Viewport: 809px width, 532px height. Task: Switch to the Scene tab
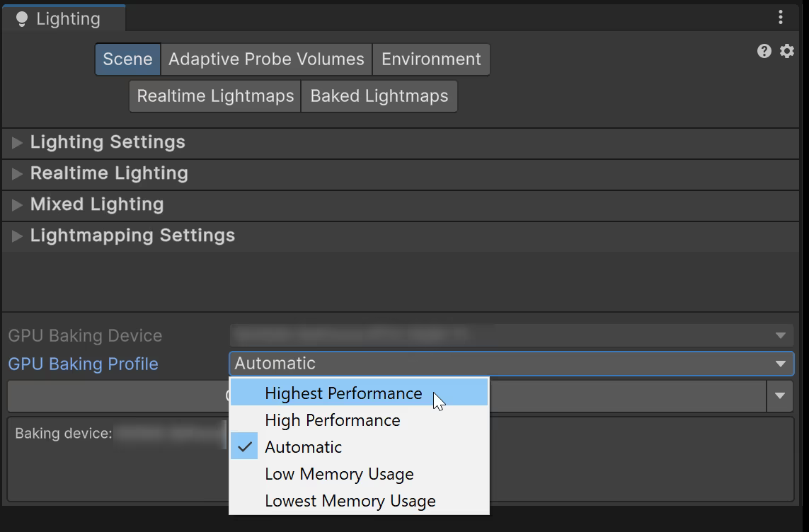pos(127,59)
